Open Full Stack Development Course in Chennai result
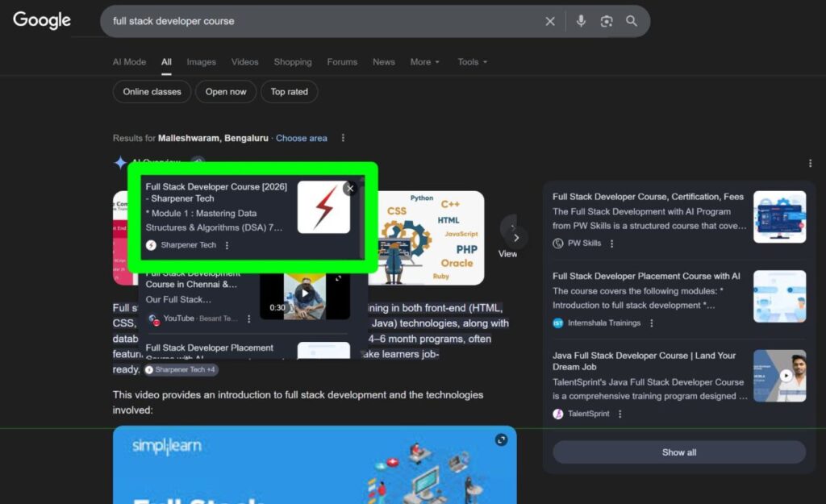Image resolution: width=826 pixels, height=504 pixels. click(x=192, y=279)
